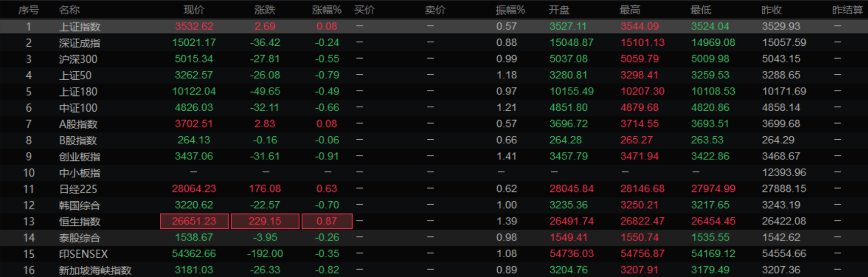Click 韩国综合 price 3220.62
Viewport: 868px width, 277px height.
click(194, 205)
